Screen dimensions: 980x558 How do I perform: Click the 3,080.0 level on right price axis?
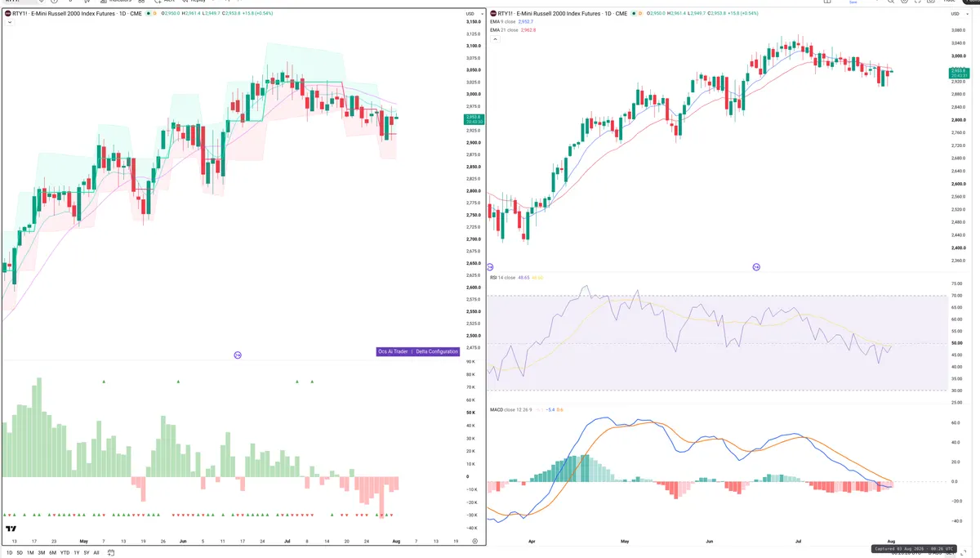coord(959,30)
